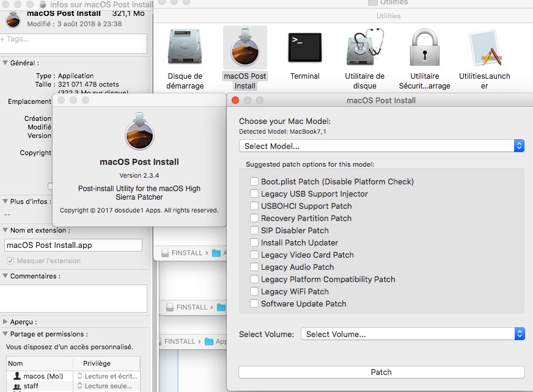Open Disque de démarrage utility icon
533x392 pixels.
tap(185, 47)
